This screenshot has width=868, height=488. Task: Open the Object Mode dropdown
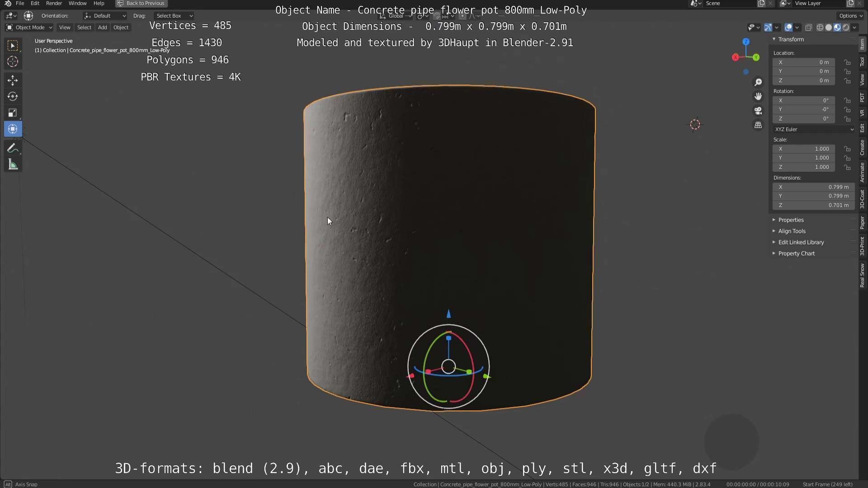point(29,28)
